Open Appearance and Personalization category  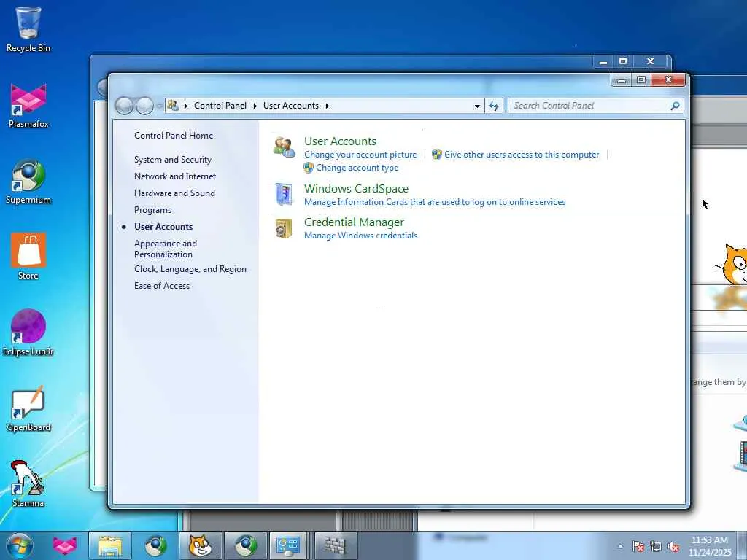(166, 249)
